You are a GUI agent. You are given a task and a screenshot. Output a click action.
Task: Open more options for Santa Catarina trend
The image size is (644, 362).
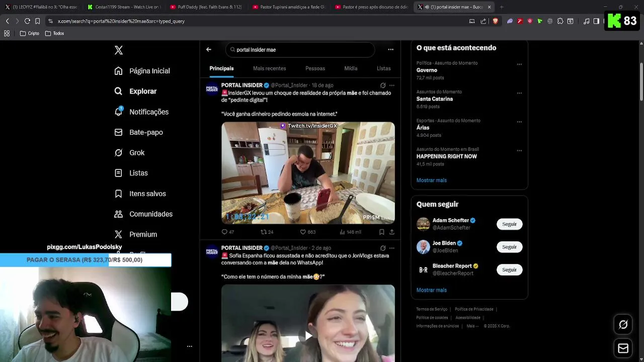519,93
